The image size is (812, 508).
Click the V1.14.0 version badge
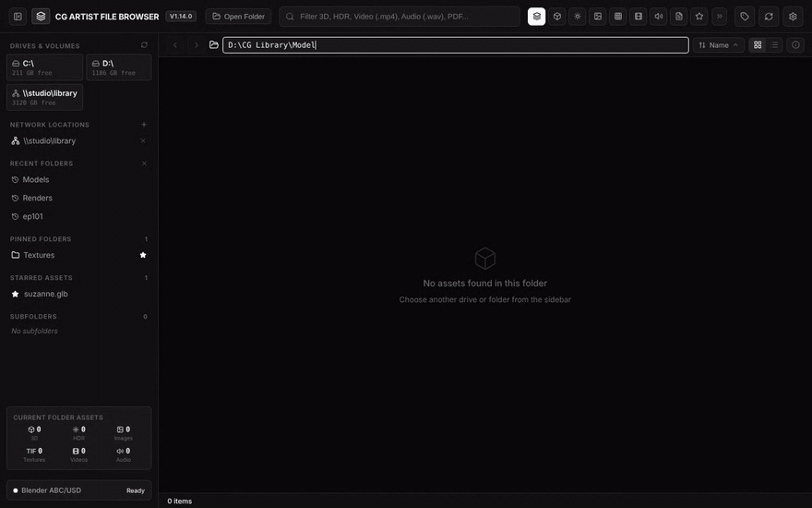[x=181, y=17]
